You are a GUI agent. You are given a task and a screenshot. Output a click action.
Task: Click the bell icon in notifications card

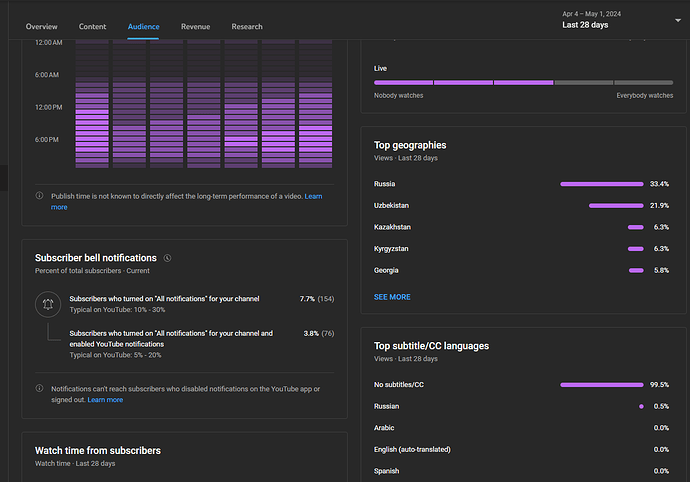pyautogui.click(x=49, y=304)
